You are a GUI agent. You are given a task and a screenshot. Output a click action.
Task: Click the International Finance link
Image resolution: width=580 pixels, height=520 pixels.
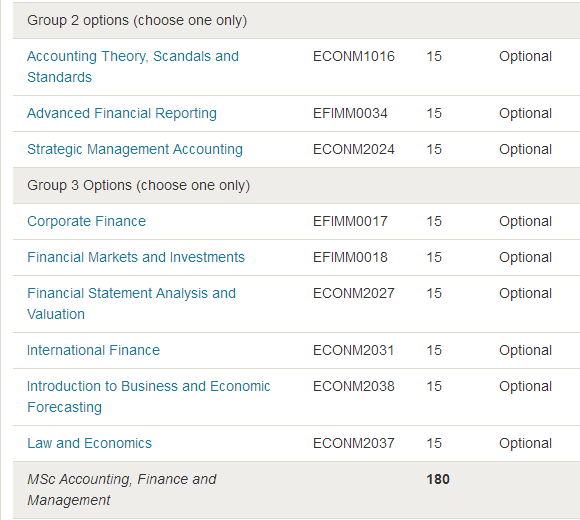(x=93, y=350)
